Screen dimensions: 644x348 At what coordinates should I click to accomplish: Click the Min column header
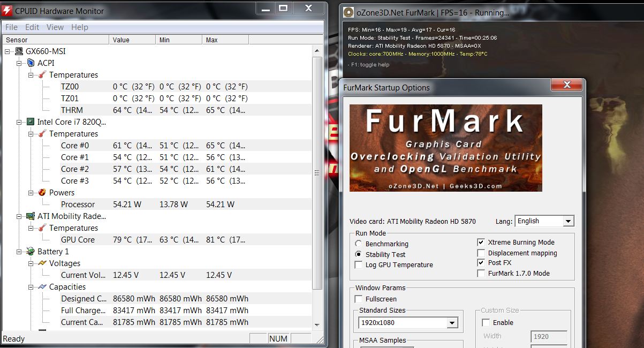pyautogui.click(x=179, y=40)
